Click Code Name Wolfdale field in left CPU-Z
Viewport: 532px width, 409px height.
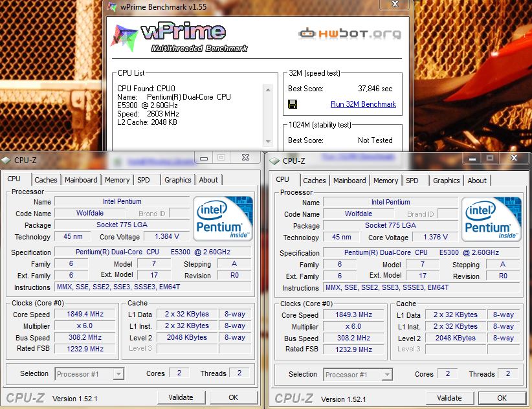[90, 213]
